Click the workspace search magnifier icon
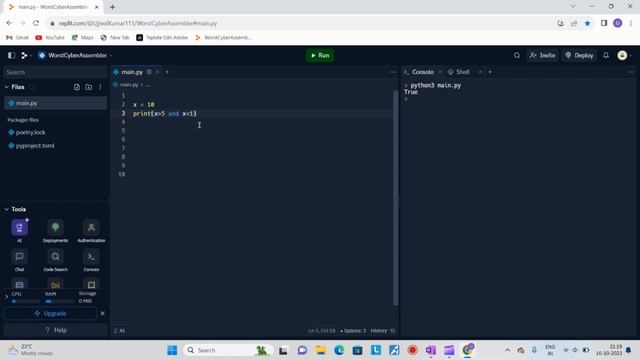This screenshot has height=360, width=640. coord(517,56)
